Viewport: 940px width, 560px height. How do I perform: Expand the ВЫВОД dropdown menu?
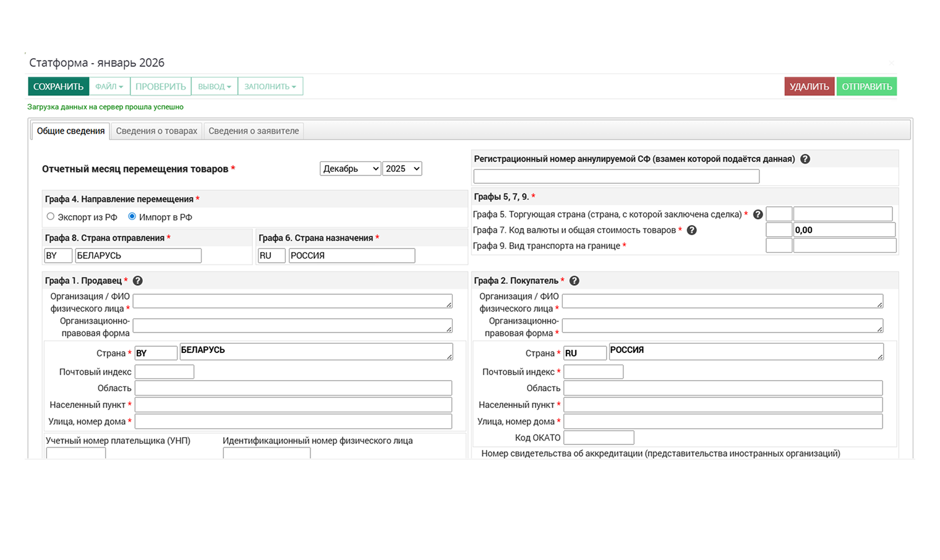click(x=215, y=87)
